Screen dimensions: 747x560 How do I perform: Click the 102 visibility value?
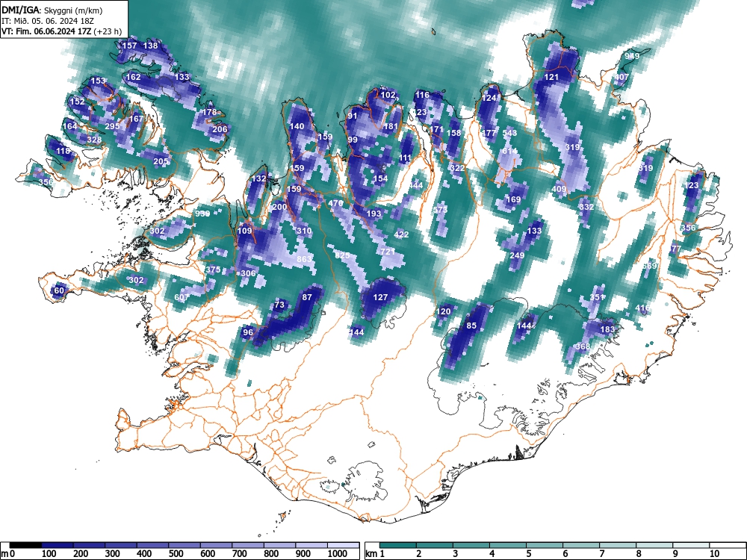pyautogui.click(x=388, y=95)
